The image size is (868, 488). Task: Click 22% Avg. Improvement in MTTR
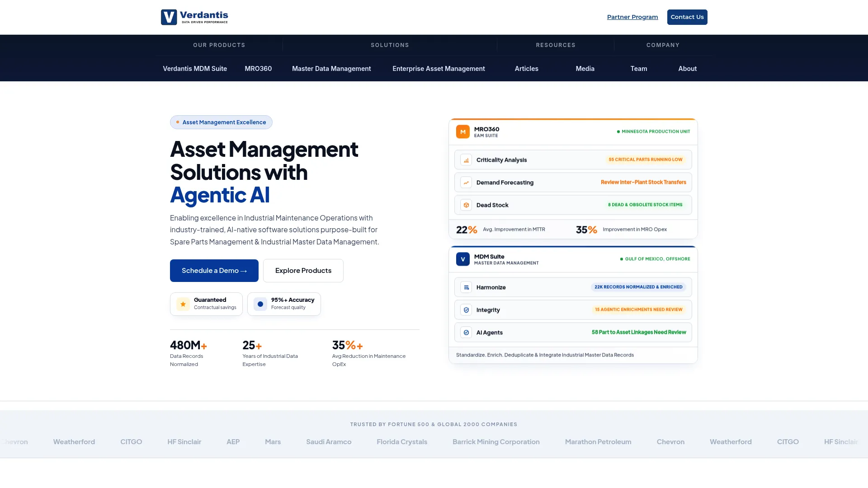point(500,230)
